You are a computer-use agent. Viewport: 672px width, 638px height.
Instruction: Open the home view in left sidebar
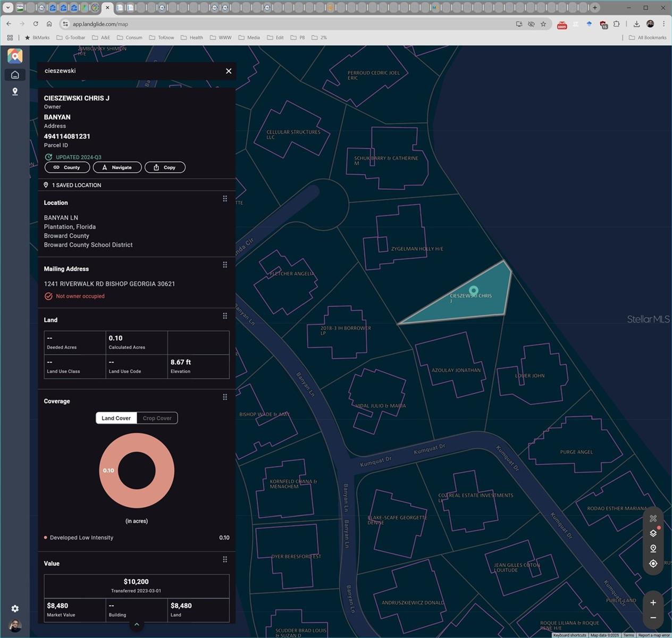click(x=15, y=75)
